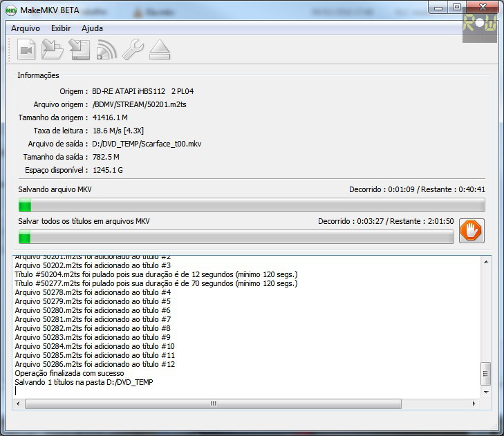The image size is (504, 436).
Task: Click the output path D:/DVD_TEMP/Scarface_t00.mkv
Action: click(147, 144)
